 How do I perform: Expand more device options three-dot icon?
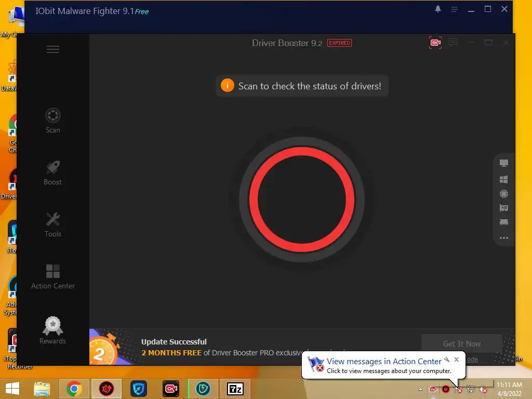click(504, 238)
